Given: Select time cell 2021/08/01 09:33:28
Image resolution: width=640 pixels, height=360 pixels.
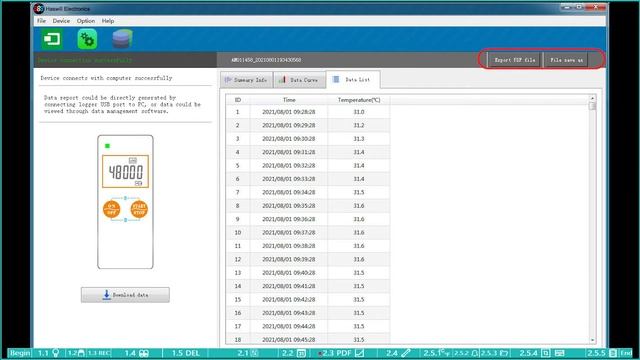Looking at the screenshot, I should coord(289,179).
